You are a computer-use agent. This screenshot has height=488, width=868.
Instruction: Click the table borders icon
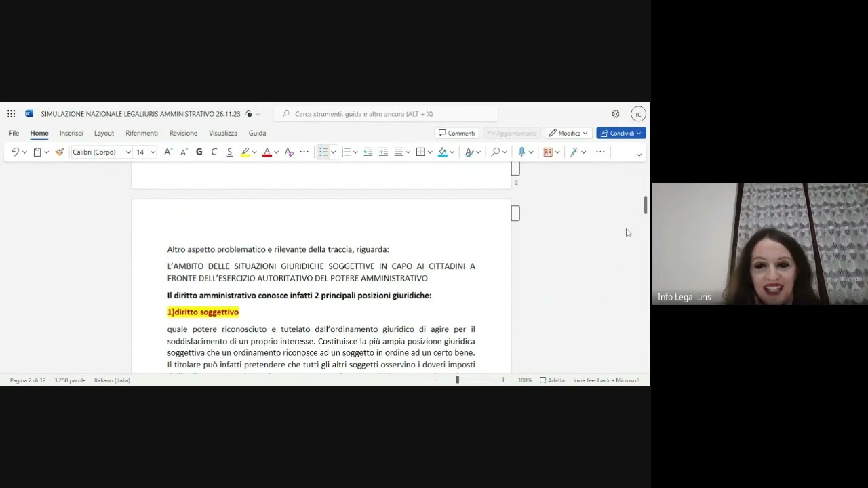pos(420,152)
